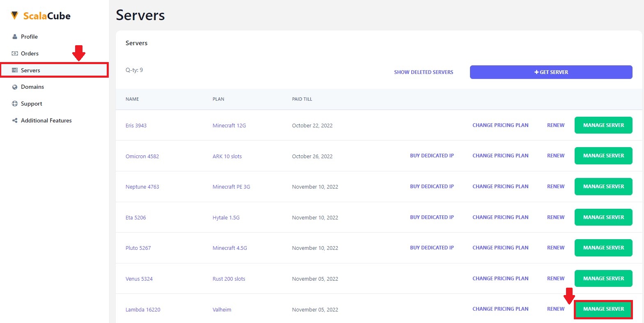Click ARK 10 slots plan link
Image resolution: width=644 pixels, height=323 pixels.
(227, 156)
